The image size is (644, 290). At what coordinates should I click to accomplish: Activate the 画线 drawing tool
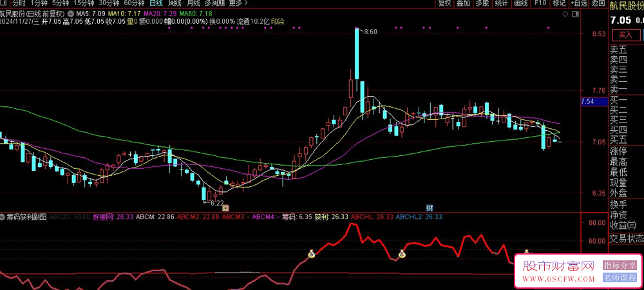pos(521,3)
